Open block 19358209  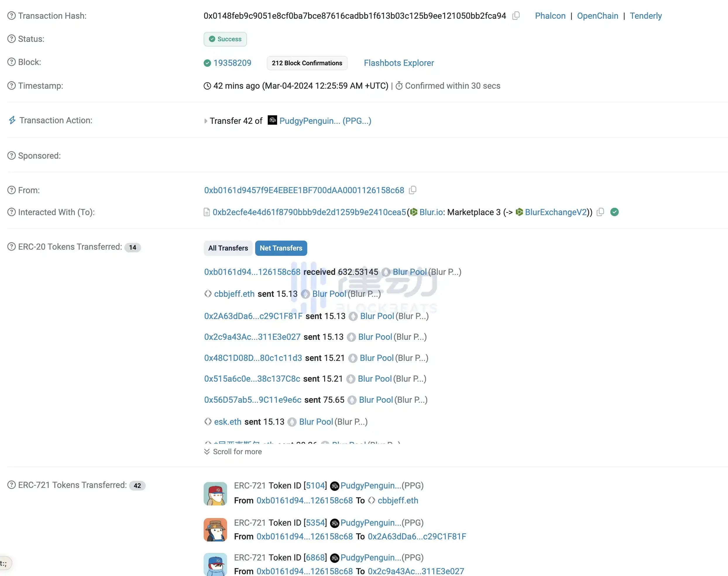232,63
